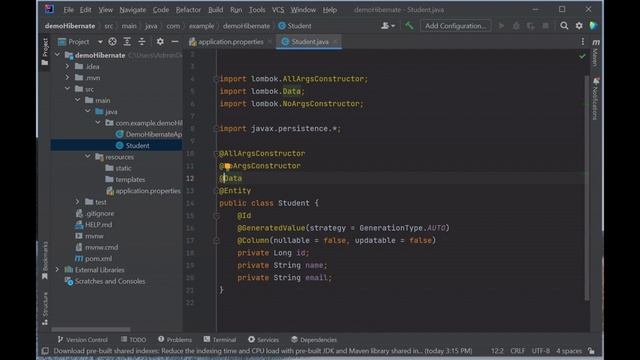Open Project panel options gear
The height and width of the screenshot is (360, 640).
160,42
